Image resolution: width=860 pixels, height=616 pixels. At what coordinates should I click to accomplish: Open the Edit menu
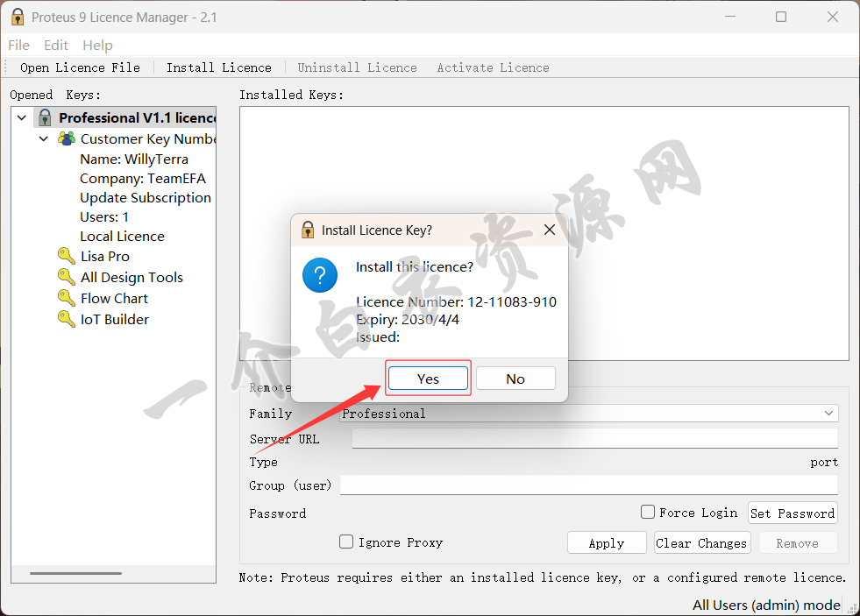[56, 45]
